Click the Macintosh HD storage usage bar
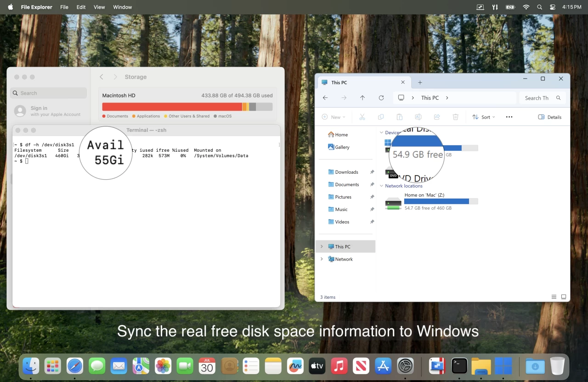 (187, 106)
